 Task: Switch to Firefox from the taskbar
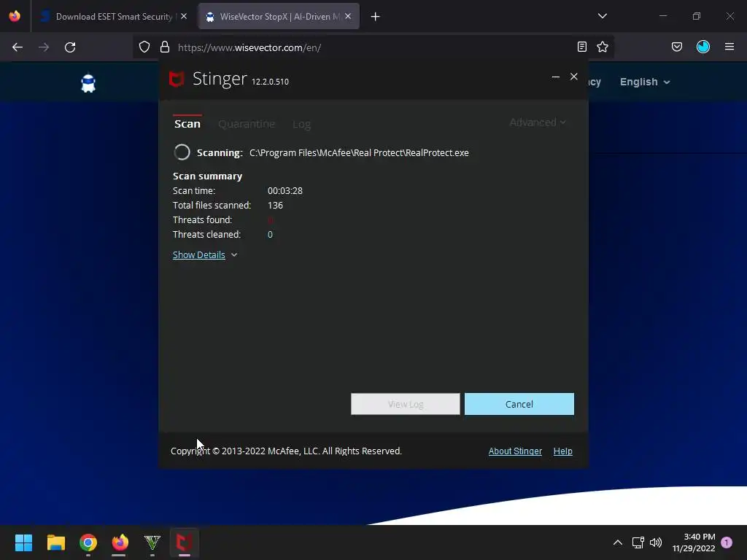click(x=120, y=542)
